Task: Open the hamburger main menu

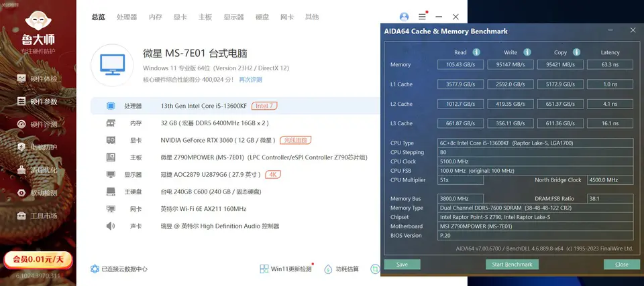Action: point(422,17)
